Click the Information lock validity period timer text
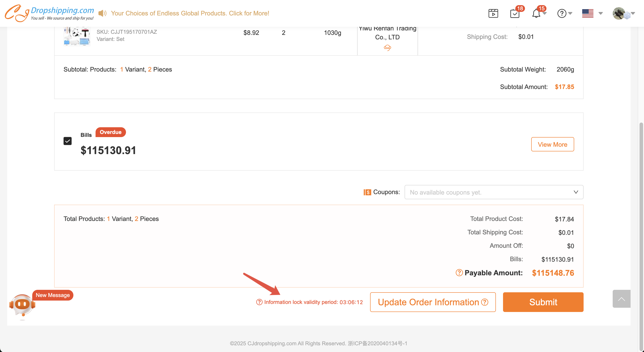644x352 pixels. tap(313, 302)
